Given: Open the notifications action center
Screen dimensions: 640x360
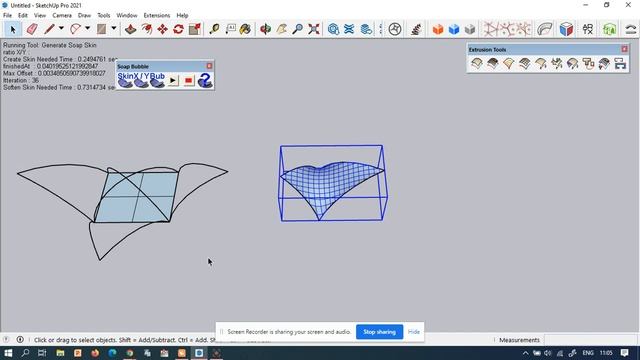Looking at the screenshot, I should [x=624, y=353].
